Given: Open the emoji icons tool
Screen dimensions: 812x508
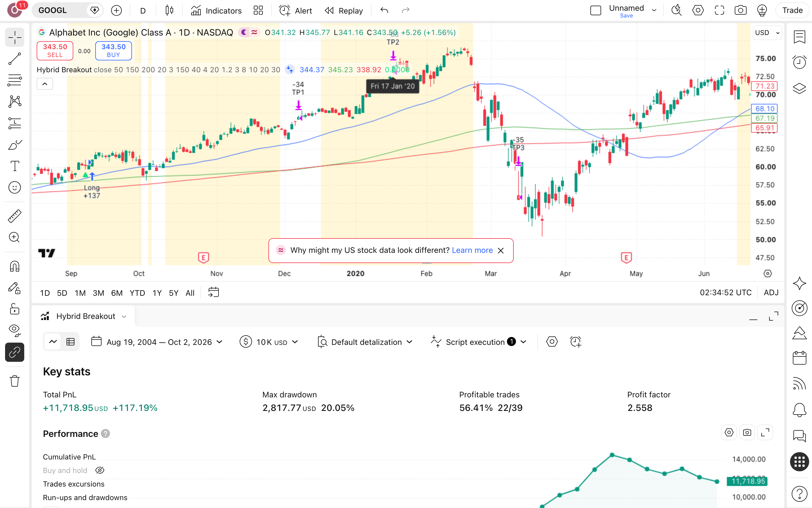Looking at the screenshot, I should pos(14,187).
